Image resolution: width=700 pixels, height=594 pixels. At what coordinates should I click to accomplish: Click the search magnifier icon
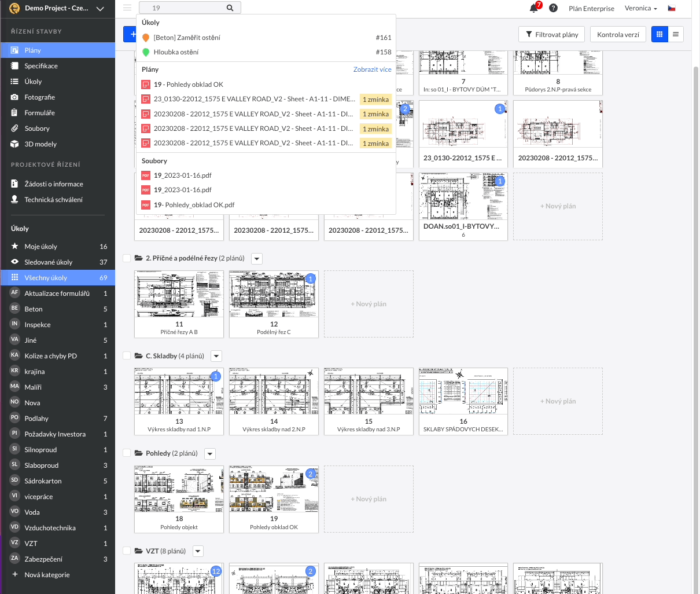click(x=230, y=8)
